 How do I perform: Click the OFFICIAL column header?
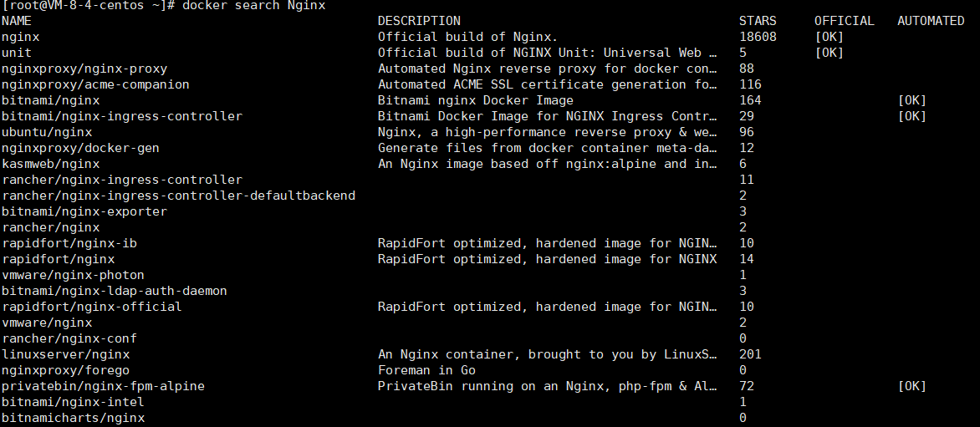pos(844,21)
